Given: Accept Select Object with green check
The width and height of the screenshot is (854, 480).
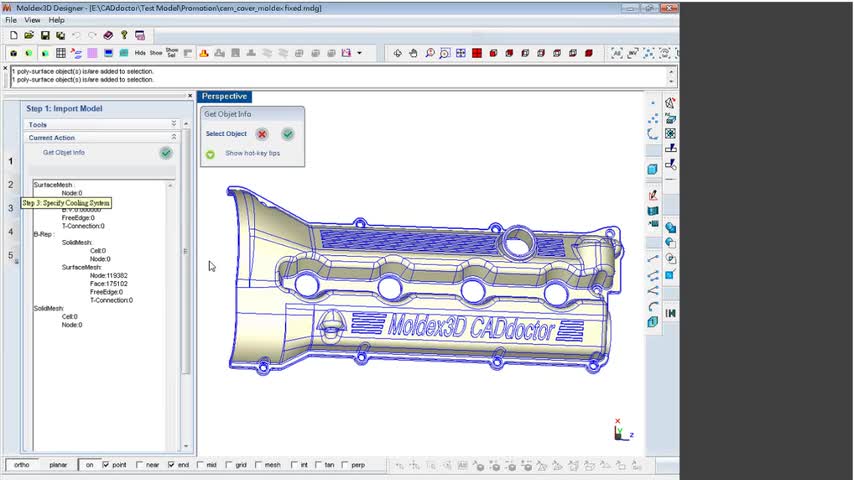Looking at the screenshot, I should (288, 134).
